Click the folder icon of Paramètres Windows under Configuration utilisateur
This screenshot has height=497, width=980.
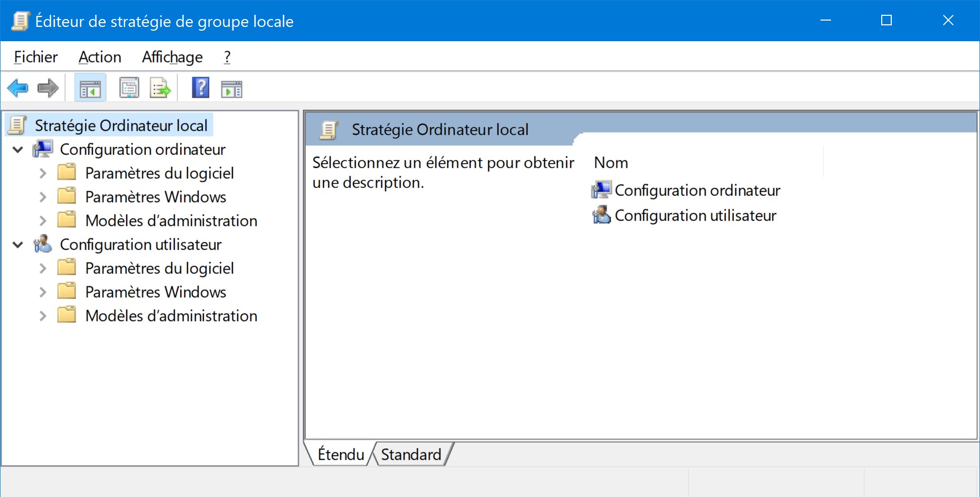point(67,291)
